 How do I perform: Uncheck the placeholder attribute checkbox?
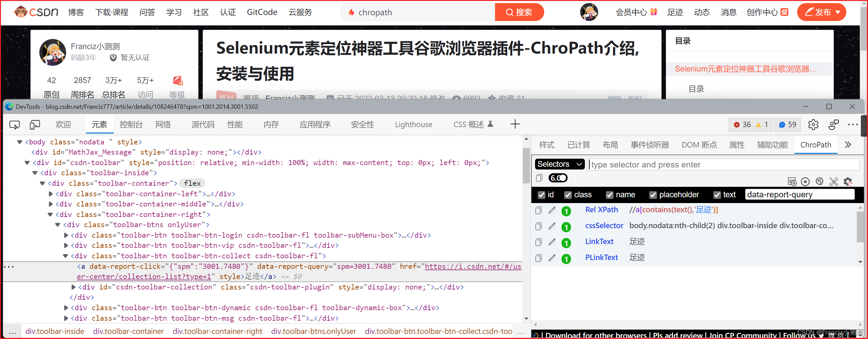[653, 195]
